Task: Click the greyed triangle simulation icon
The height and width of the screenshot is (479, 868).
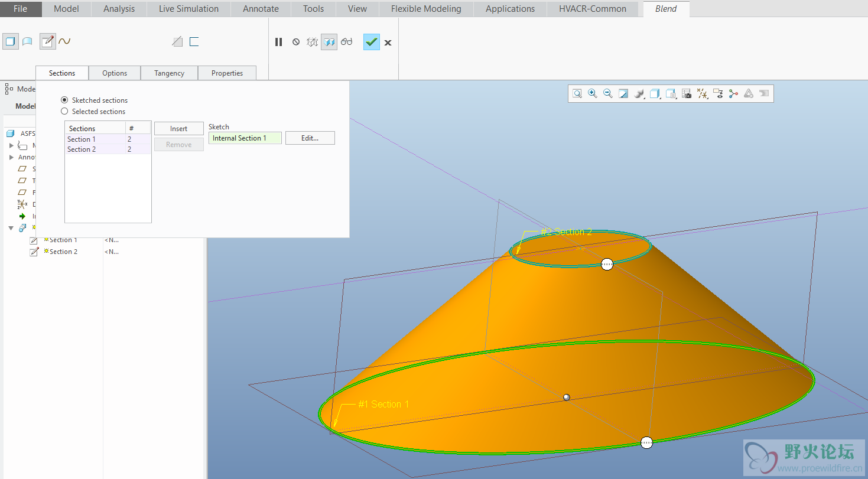Action: (749, 93)
